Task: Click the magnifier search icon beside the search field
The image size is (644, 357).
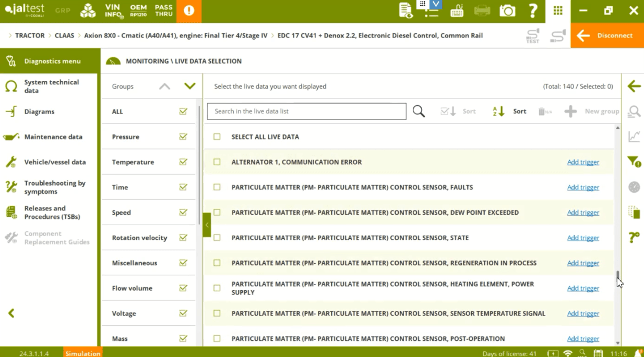Action: click(x=419, y=111)
